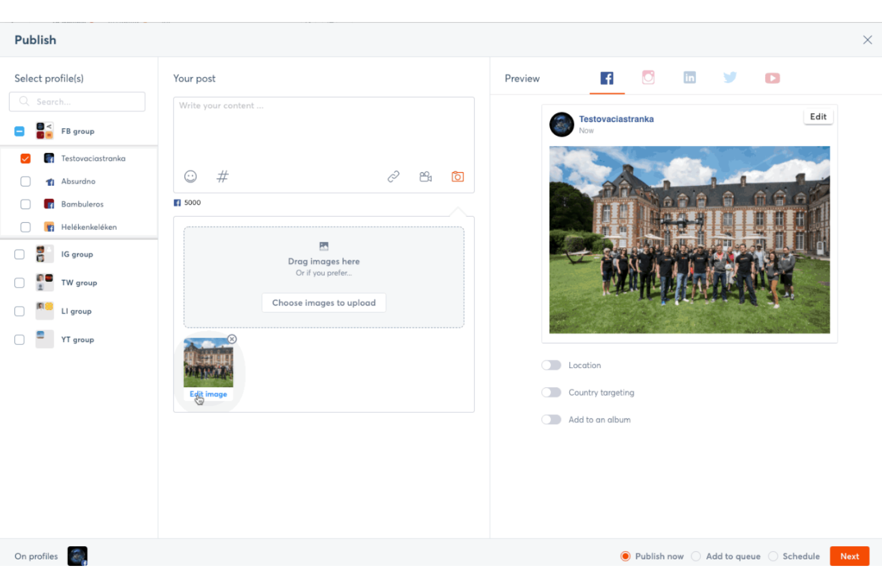
Task: Switch preview to YouTube
Action: pos(772,77)
